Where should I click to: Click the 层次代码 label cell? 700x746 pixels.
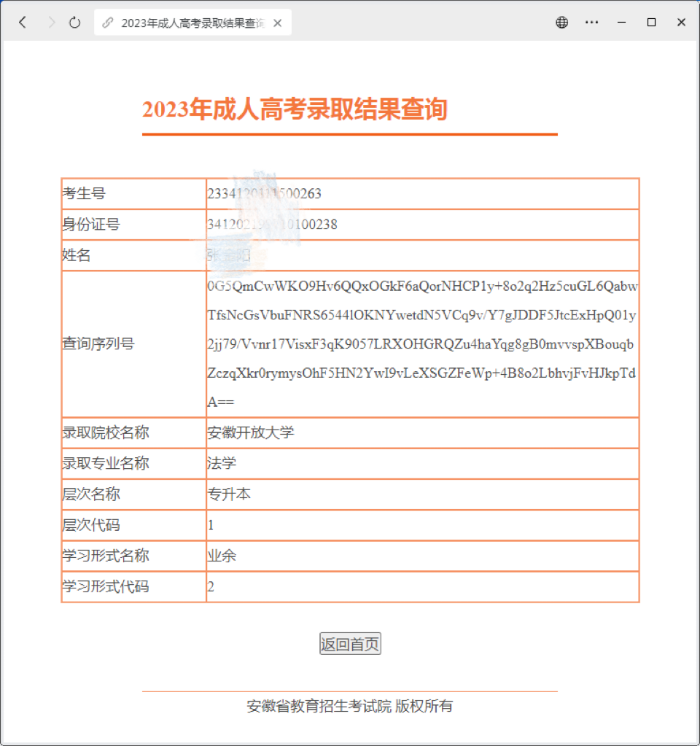coord(133,525)
